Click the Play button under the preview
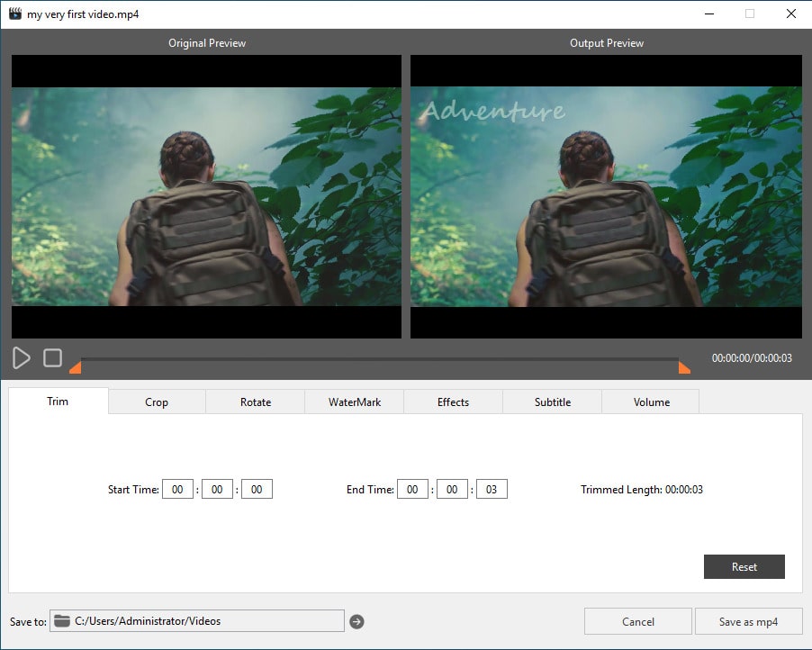Screen dimensions: 812x650 [22, 357]
